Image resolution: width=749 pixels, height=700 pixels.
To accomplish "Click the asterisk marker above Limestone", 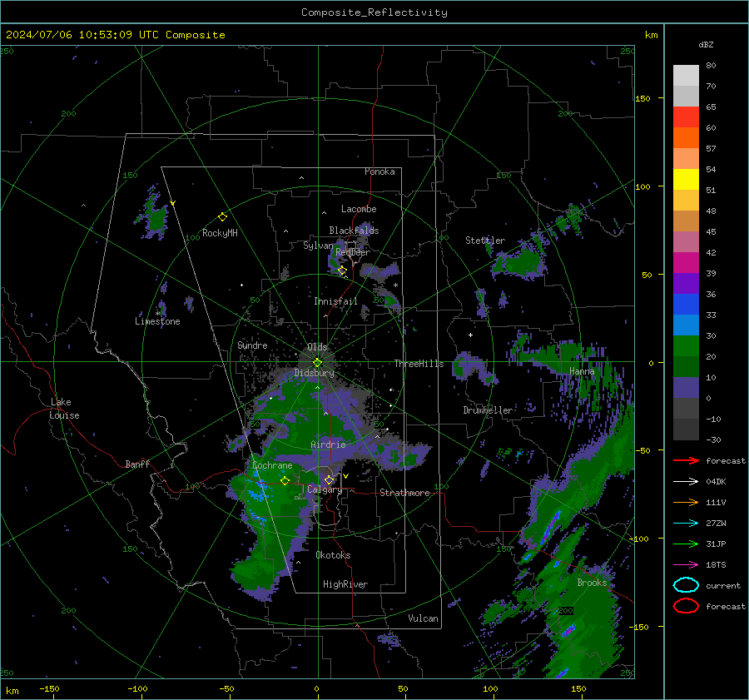I will [x=157, y=314].
